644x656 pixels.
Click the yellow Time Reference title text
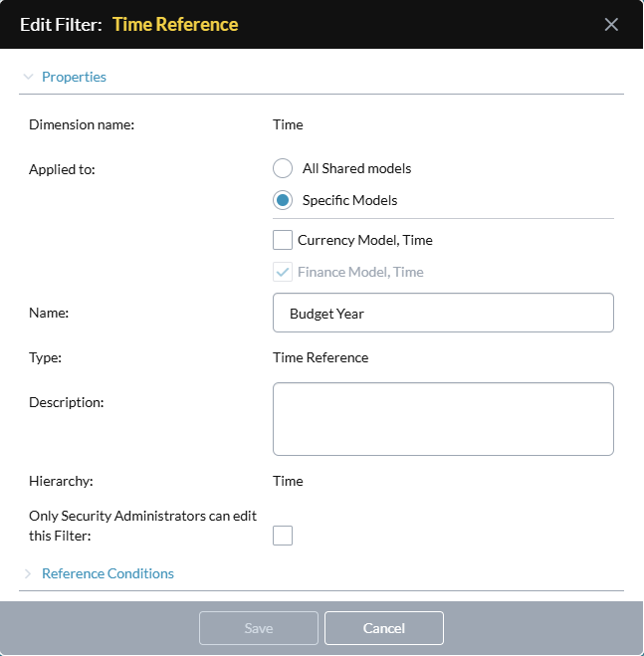tap(175, 24)
